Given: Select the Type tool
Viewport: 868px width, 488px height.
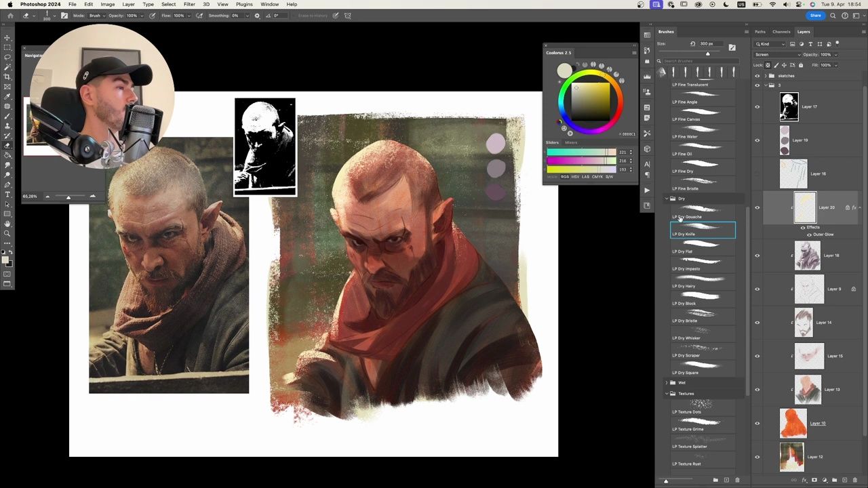Looking at the screenshot, I should coord(7,195).
